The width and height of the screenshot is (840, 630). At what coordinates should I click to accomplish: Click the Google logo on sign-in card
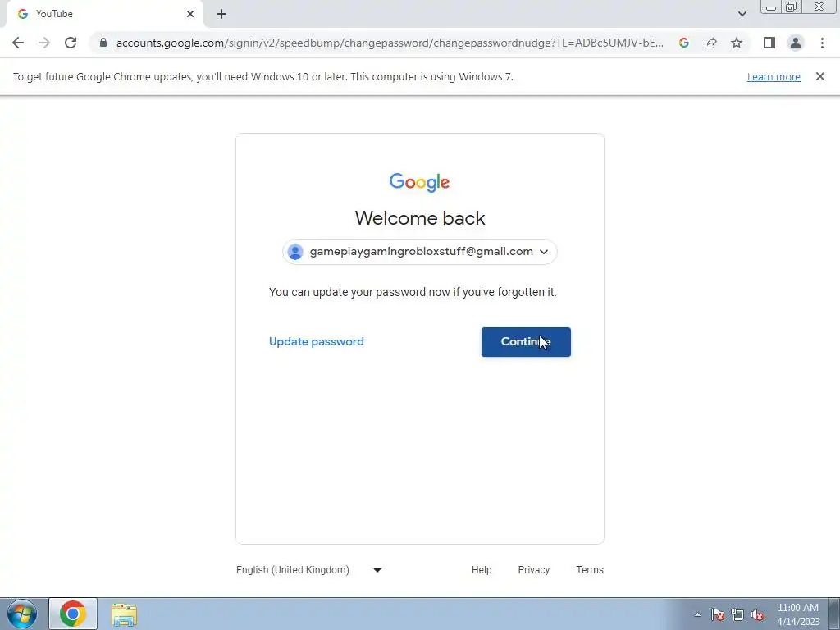pos(419,182)
